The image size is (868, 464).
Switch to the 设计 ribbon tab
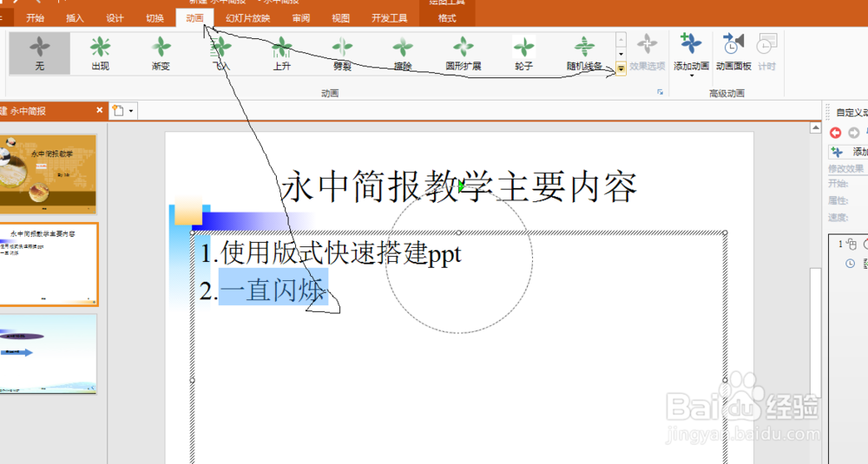coord(115,18)
